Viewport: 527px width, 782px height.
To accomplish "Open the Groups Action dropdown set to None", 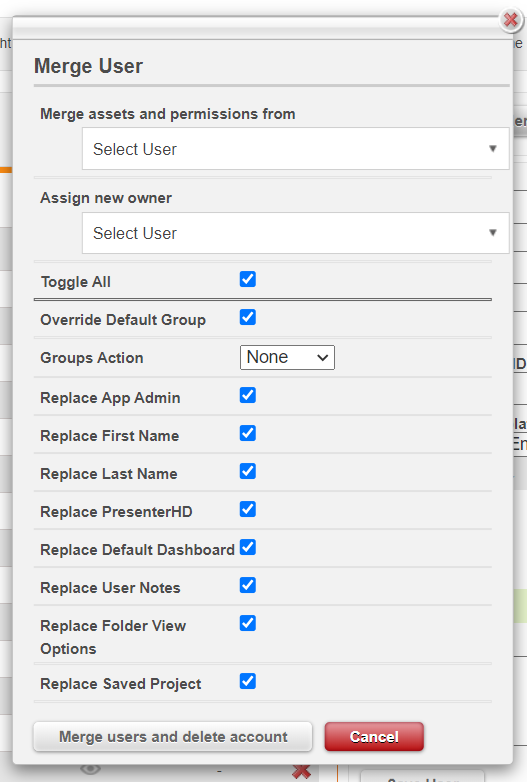I will click(x=287, y=358).
